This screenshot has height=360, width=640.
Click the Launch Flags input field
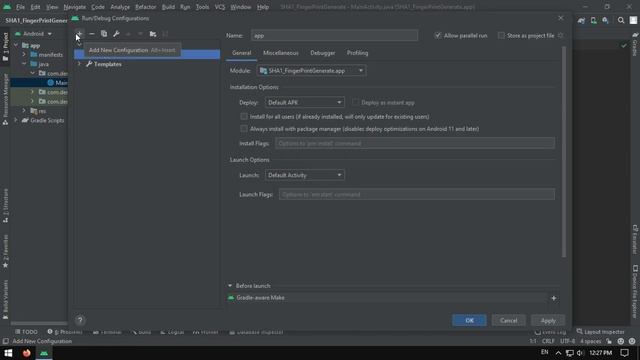tap(417, 194)
